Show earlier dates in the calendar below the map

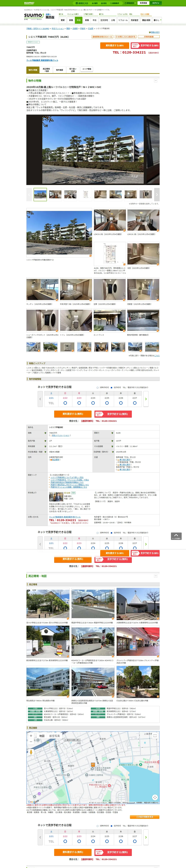coord(40,837)
